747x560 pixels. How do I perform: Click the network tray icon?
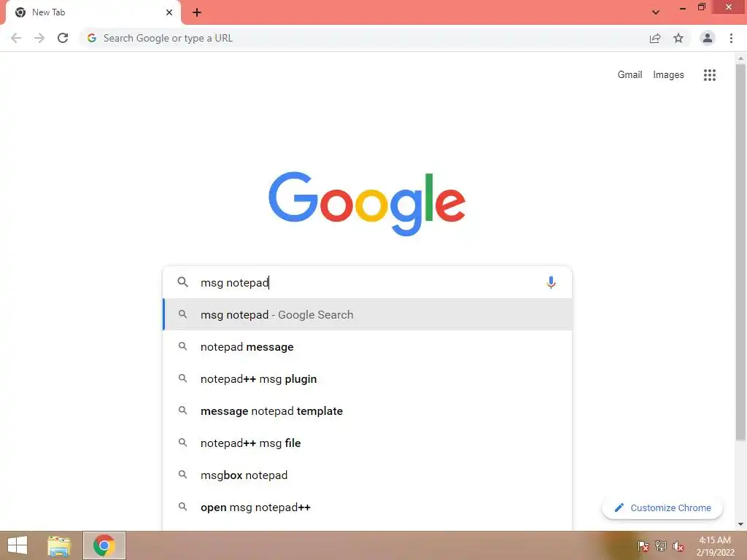(x=661, y=545)
